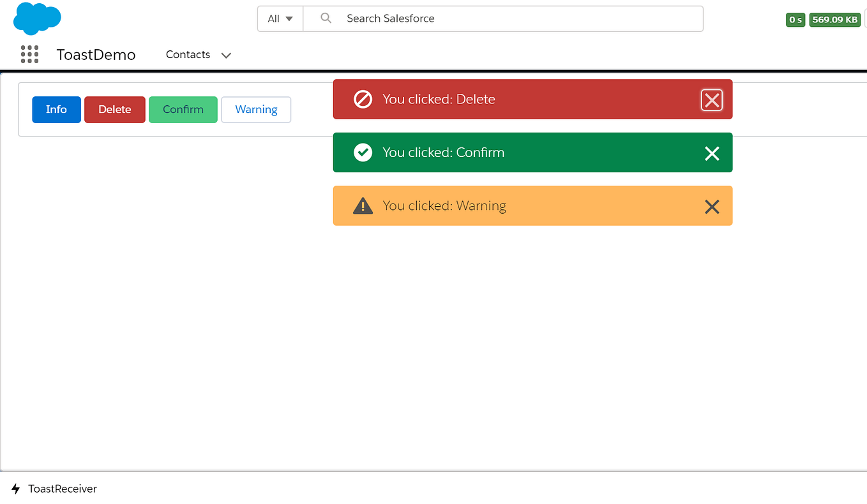Click the ToastDemo app name
This screenshot has width=867, height=504.
point(96,55)
